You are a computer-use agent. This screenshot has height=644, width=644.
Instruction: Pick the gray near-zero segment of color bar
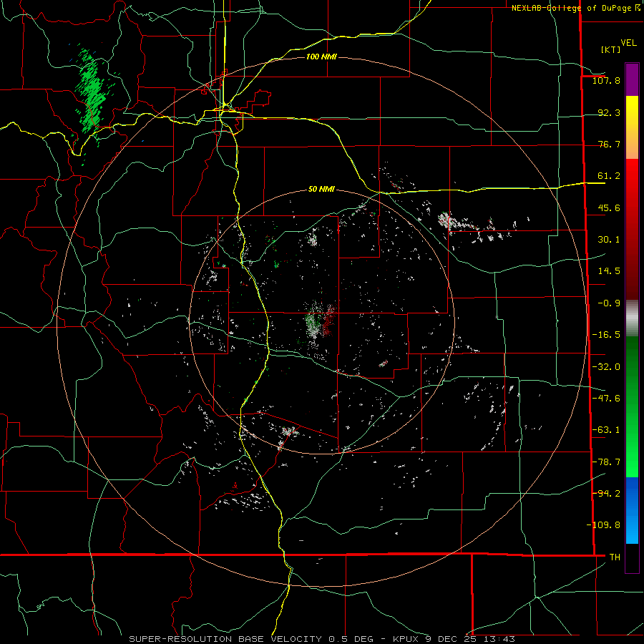(632, 318)
